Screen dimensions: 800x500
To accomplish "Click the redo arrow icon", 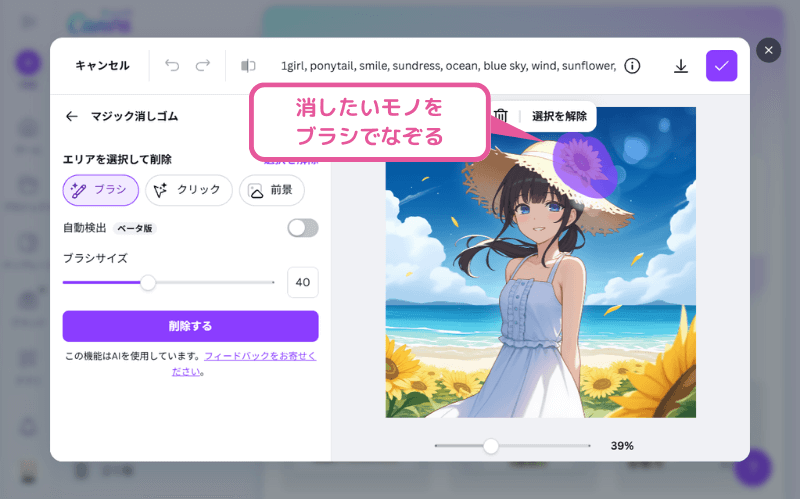I will pos(203,65).
